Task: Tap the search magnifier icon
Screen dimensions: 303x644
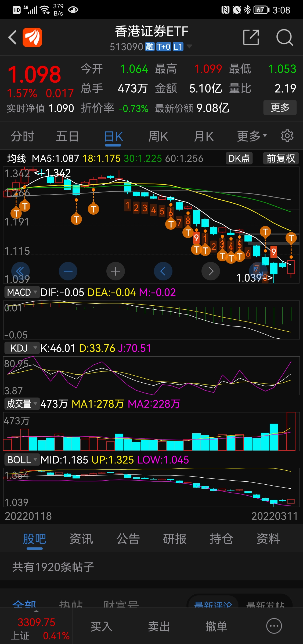Action: (284, 37)
